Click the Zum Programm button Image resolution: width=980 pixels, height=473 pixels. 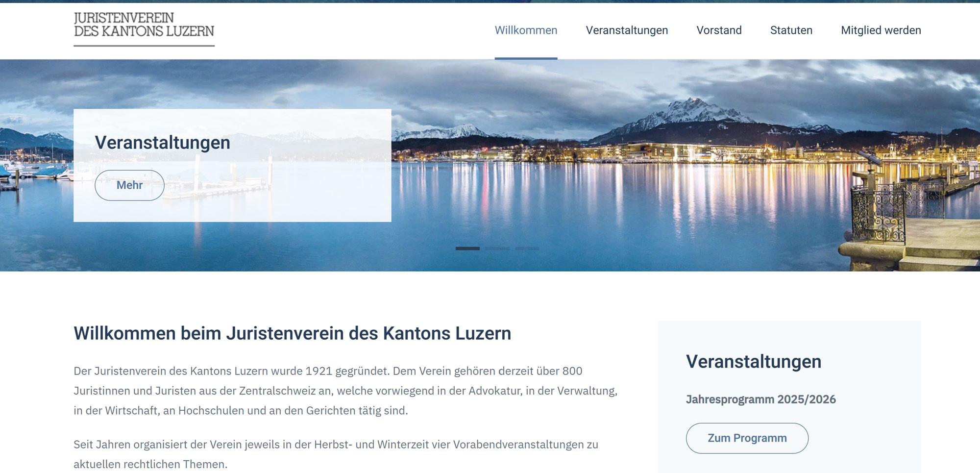746,438
